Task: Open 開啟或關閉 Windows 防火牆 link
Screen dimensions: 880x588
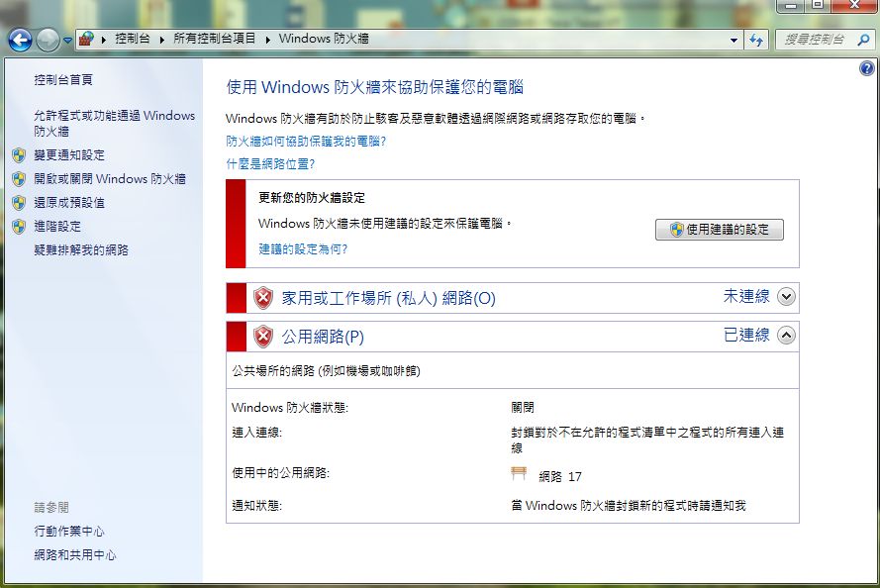Action: (x=110, y=178)
